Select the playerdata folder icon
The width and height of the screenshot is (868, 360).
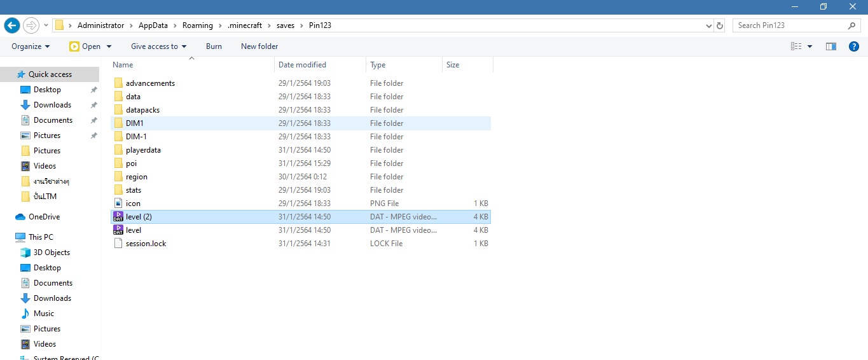[118, 150]
